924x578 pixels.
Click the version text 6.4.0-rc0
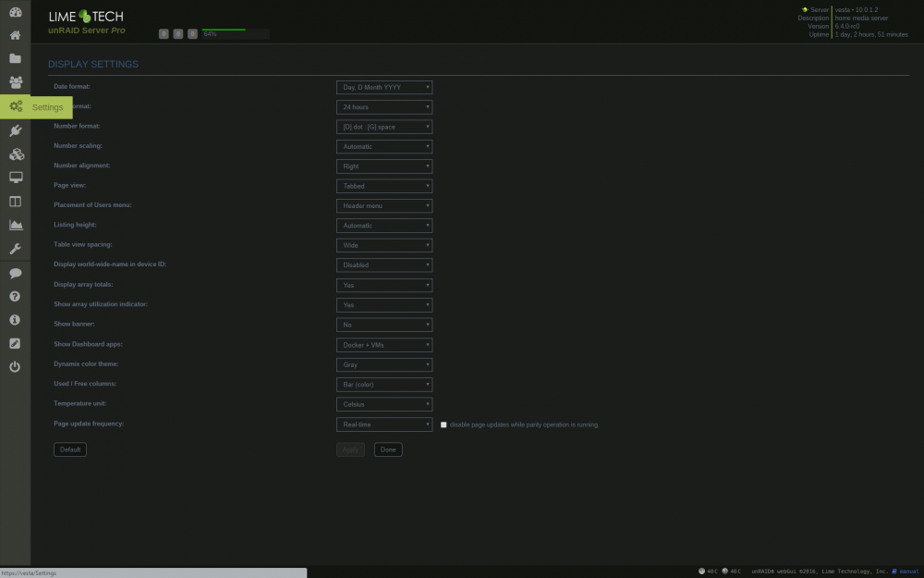846,27
